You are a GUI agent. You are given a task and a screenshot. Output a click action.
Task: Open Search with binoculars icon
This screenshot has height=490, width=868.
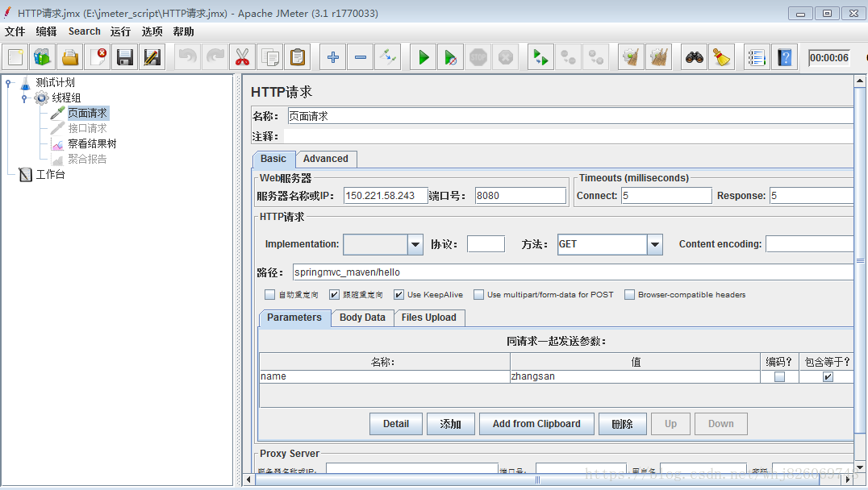coord(695,57)
